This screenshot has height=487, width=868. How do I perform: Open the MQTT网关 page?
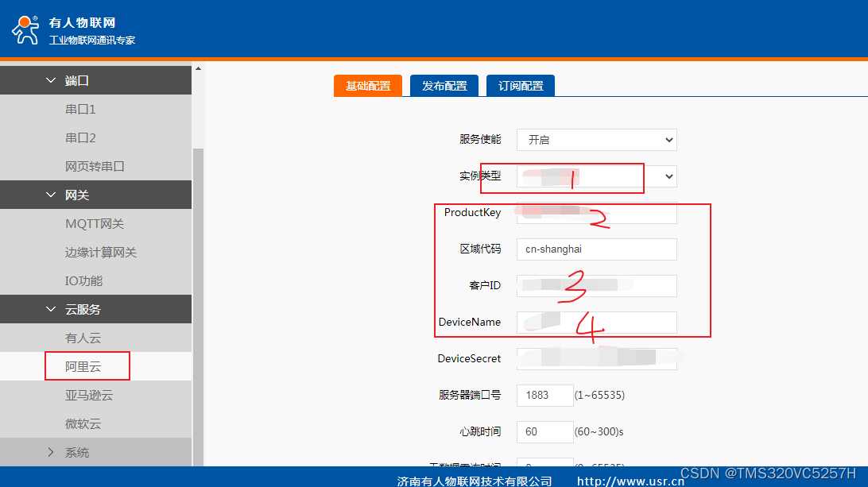[x=95, y=223]
